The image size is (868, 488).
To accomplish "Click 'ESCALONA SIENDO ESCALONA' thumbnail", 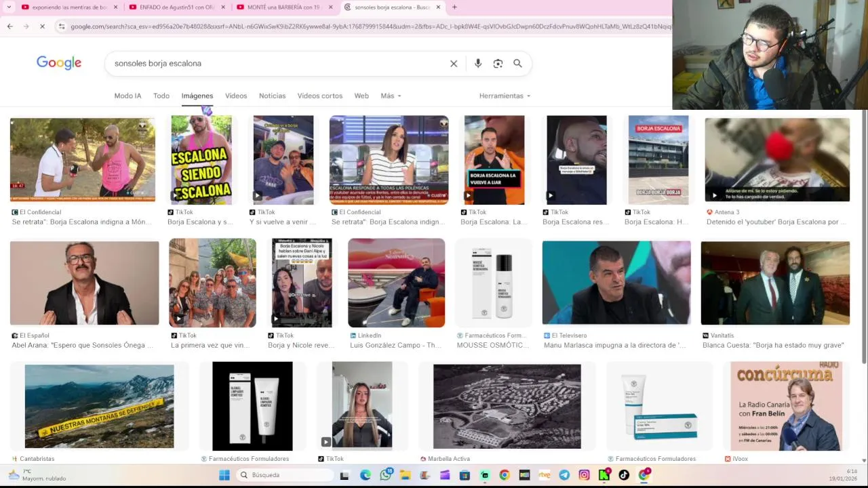I will 201,160.
